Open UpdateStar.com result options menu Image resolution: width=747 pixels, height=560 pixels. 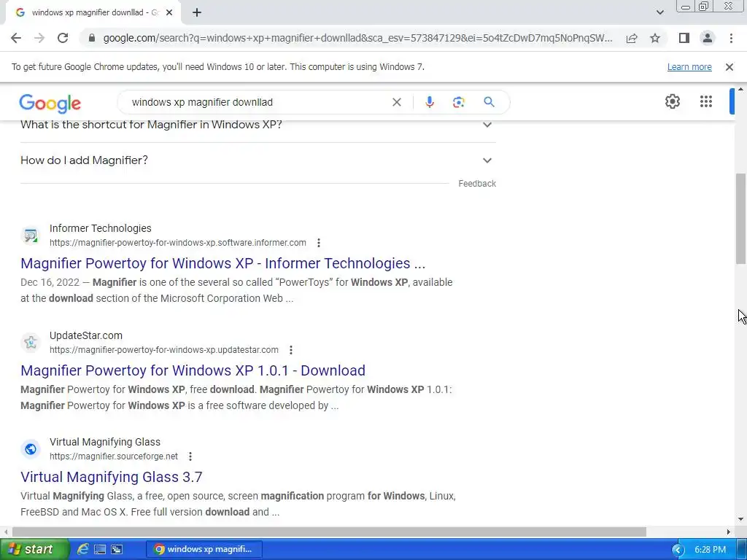tap(290, 350)
